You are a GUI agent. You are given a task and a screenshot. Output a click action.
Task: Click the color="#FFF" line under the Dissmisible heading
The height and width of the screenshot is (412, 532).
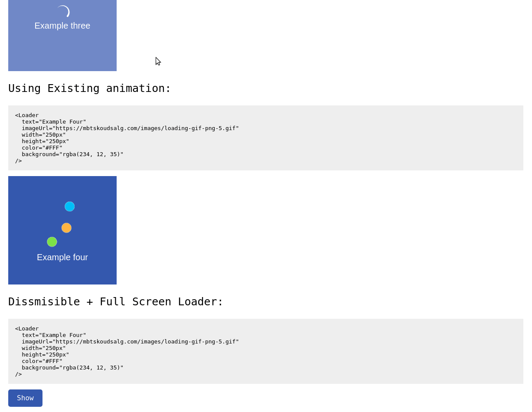coord(42,361)
